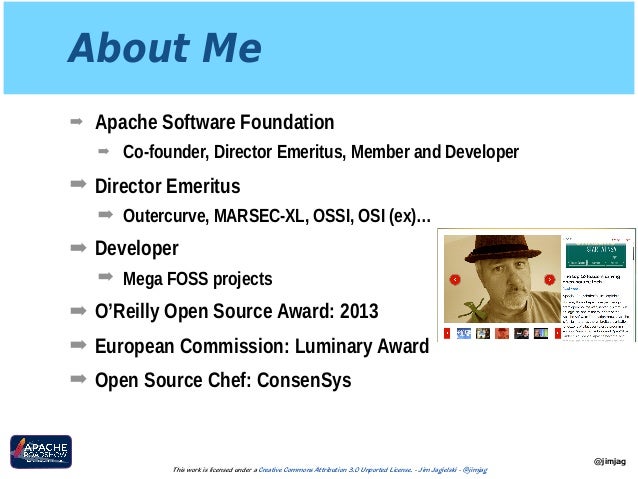Viewport: 638px width, 479px height.
Task: Click the 'About Me' slide title
Action: (165, 48)
